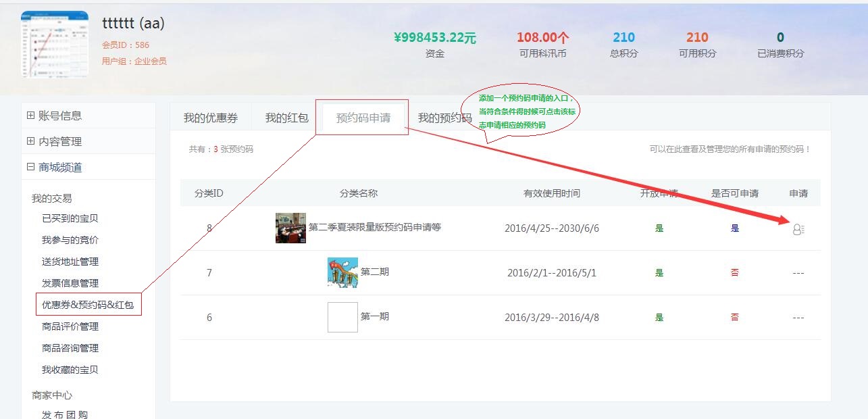This screenshot has width=868, height=419.
Task: Switch to the 我的红包 tab
Action: coord(286,118)
